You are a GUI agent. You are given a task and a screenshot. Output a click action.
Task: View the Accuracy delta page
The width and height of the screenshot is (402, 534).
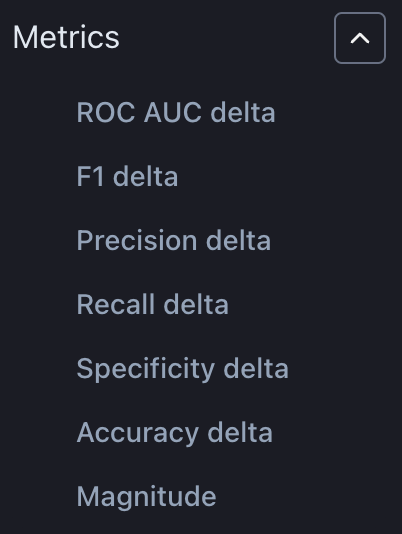[x=175, y=433]
